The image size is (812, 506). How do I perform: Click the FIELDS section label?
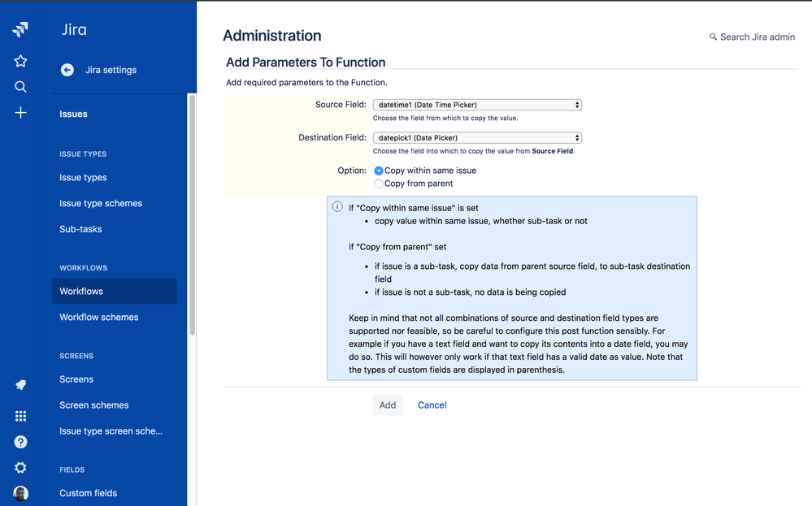tap(72, 469)
